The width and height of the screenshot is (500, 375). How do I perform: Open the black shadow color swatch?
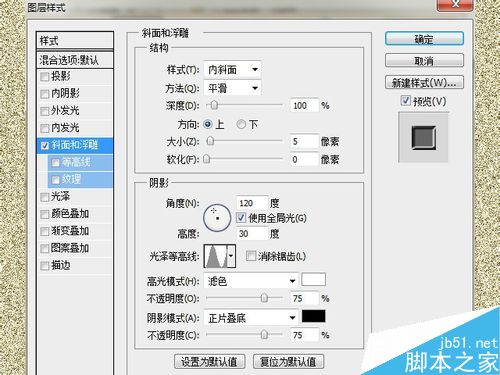tap(313, 316)
